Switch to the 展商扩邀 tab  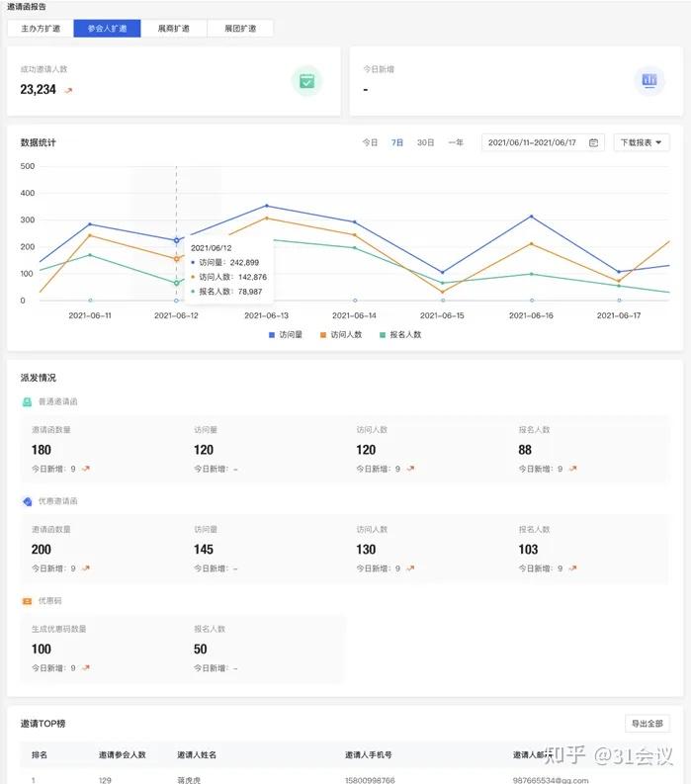pyautogui.click(x=174, y=29)
